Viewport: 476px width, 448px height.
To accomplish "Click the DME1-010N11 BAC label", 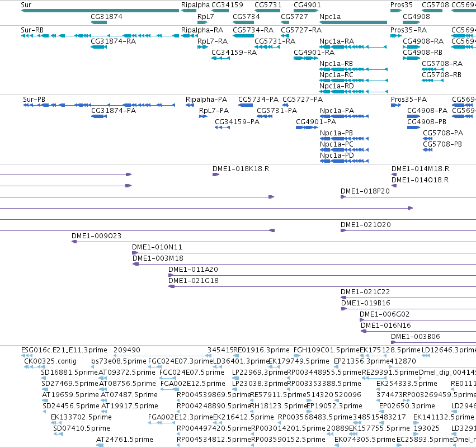I will coord(157,247).
